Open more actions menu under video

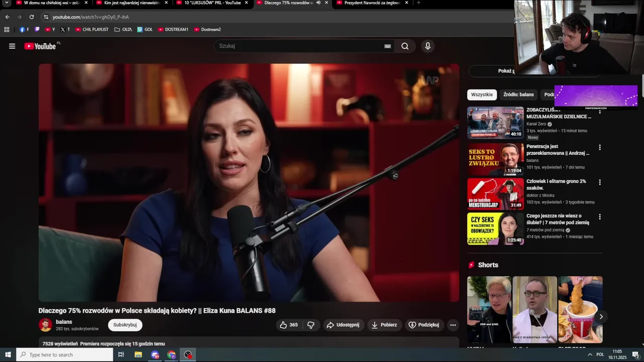coord(453,325)
